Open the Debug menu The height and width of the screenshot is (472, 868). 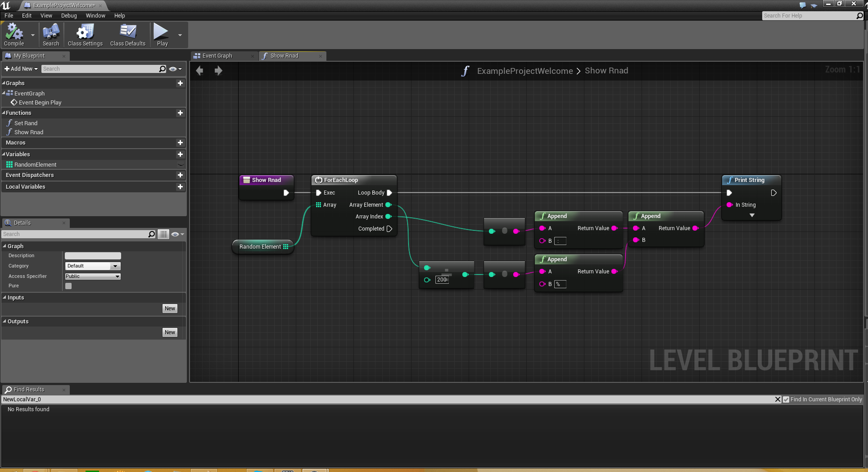[x=69, y=15]
